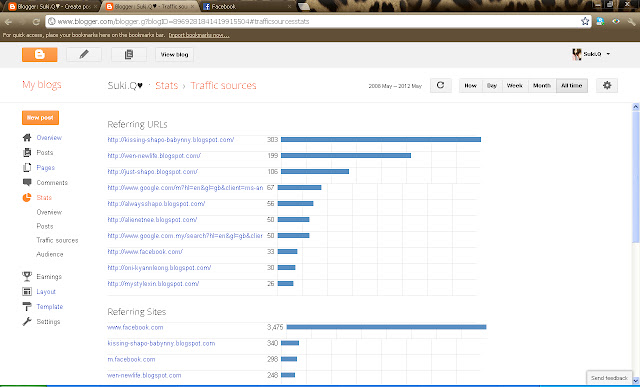This screenshot has width=640, height=387.
Task: Select the Day time range
Action: [x=492, y=85]
